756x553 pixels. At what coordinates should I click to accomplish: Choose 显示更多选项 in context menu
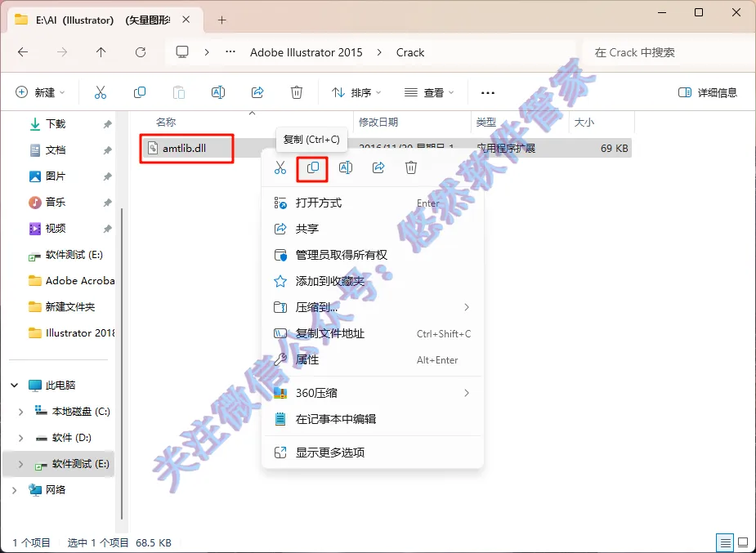coord(372,453)
